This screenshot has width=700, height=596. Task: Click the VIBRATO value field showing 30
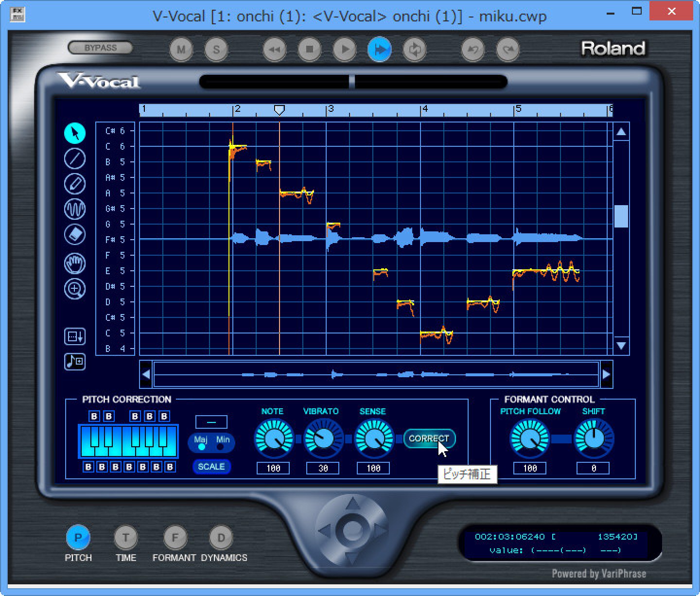pos(323,468)
